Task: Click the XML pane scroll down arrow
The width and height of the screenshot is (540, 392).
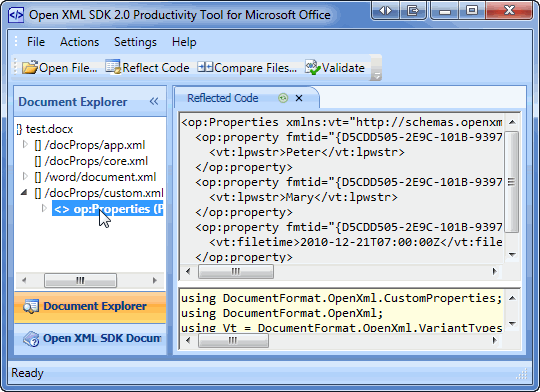Action: 512,255
